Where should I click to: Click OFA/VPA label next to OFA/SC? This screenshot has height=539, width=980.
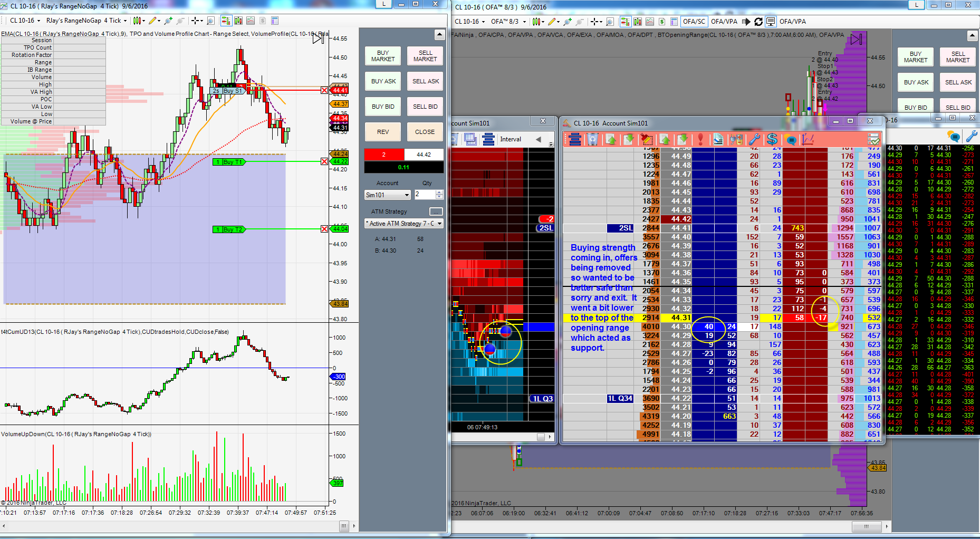point(724,22)
